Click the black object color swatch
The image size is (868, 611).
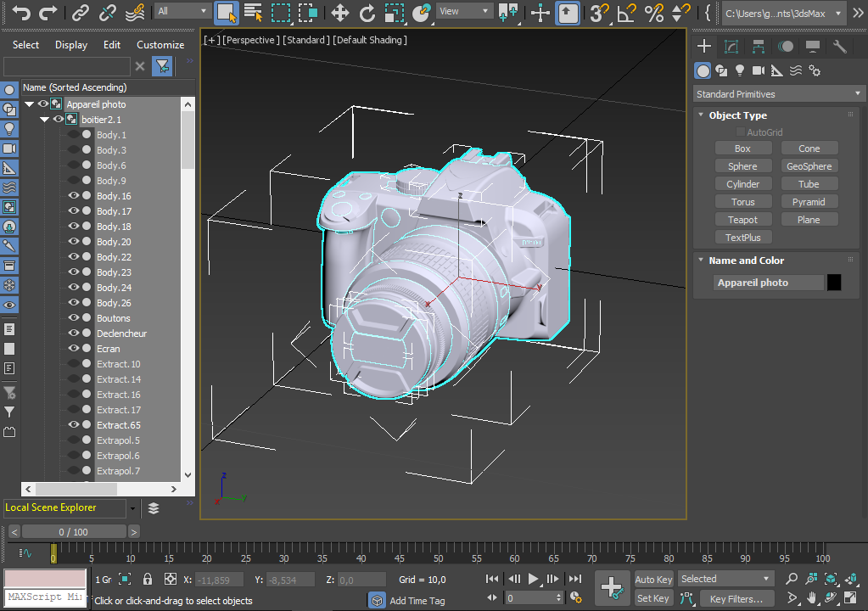834,283
